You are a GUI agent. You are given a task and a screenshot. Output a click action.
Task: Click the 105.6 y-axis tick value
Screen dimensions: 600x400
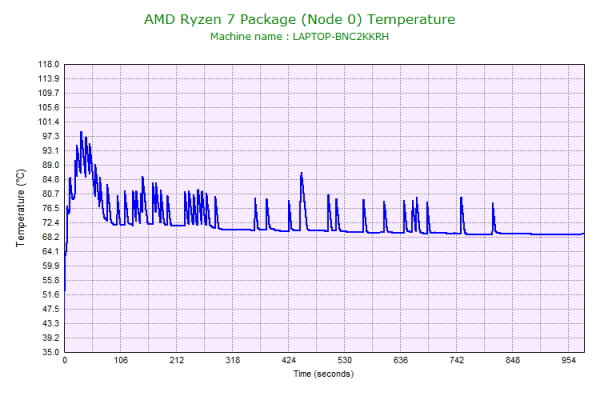(x=49, y=108)
